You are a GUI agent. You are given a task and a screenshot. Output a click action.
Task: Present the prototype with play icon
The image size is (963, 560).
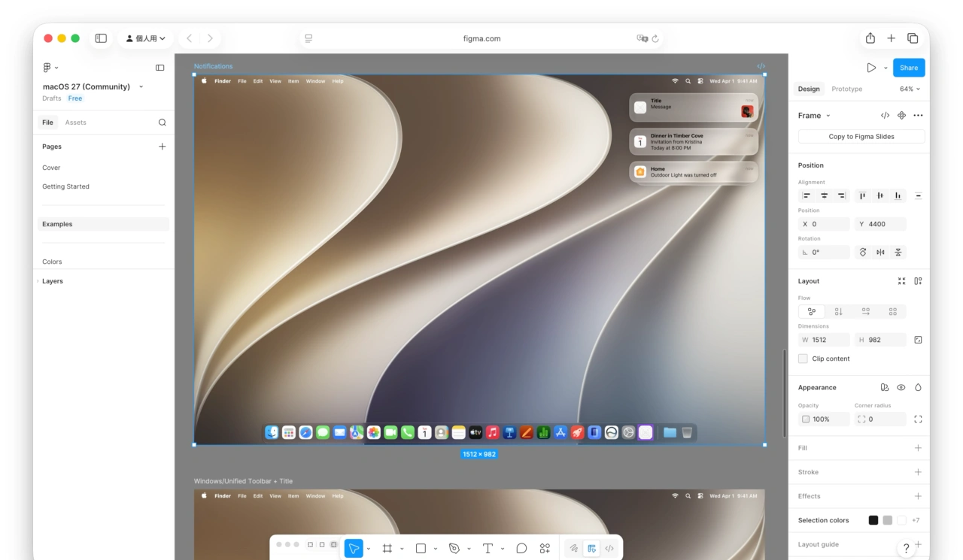[871, 68]
